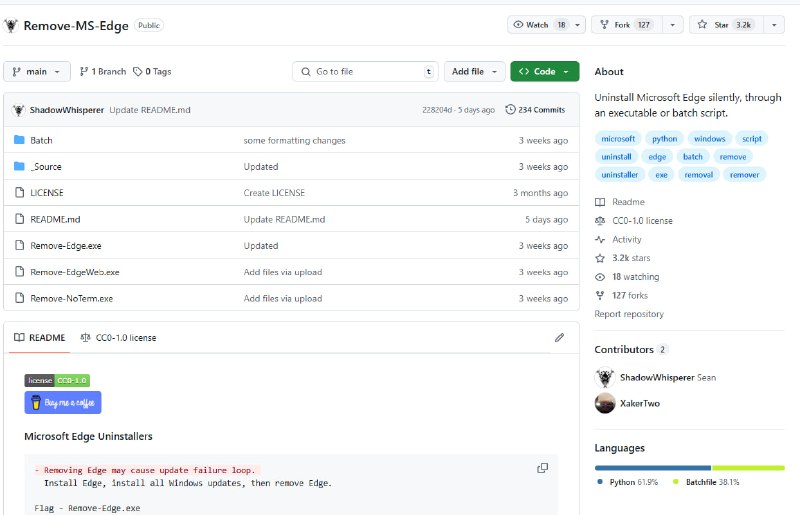Click XakerTwo contributor avatar
Image resolution: width=800 pixels, height=515 pixels.
604,403
